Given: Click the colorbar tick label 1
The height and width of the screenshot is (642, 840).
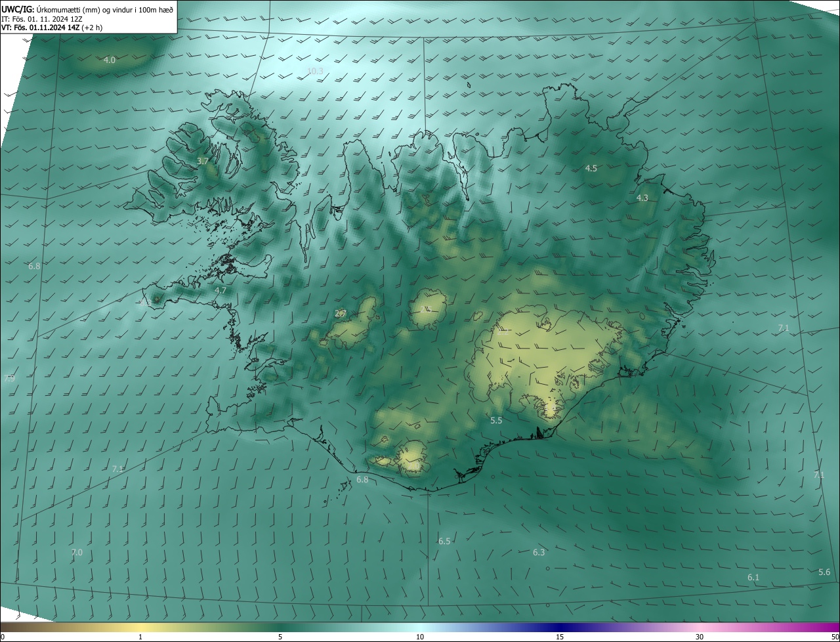Looking at the screenshot, I should (x=140, y=637).
